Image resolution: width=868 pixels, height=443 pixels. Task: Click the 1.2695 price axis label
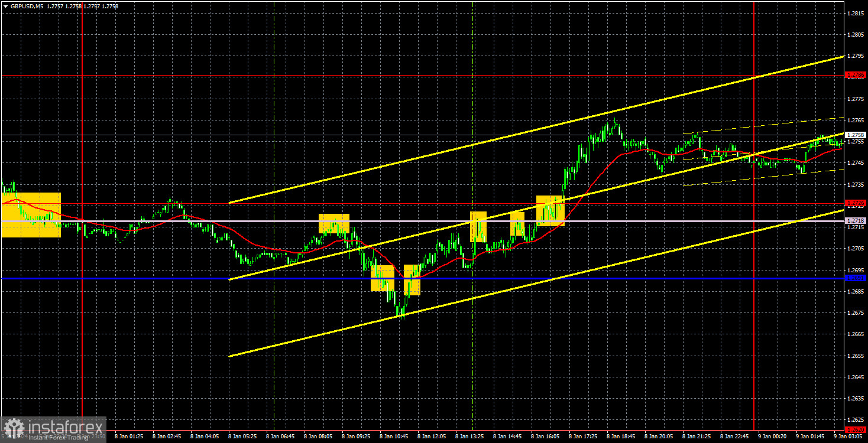pos(856,271)
